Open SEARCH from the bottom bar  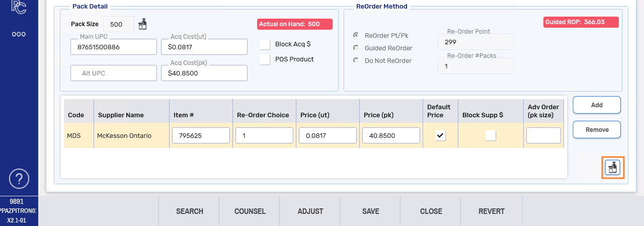pyautogui.click(x=189, y=211)
